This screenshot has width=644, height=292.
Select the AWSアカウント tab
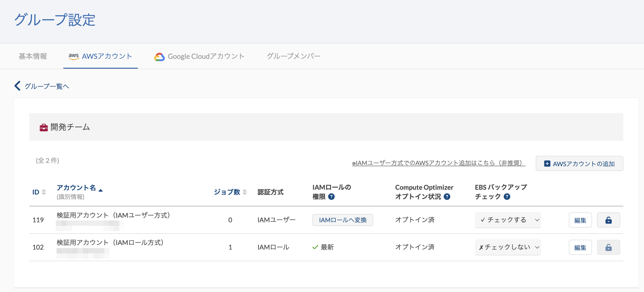(100, 56)
